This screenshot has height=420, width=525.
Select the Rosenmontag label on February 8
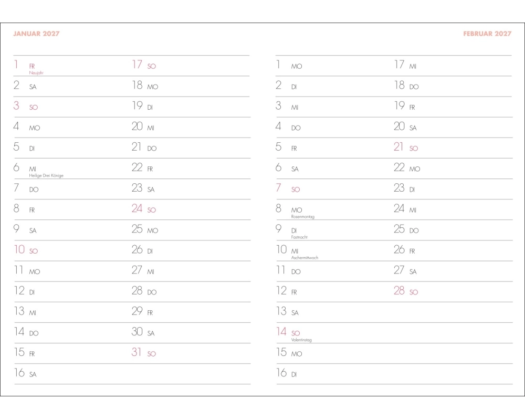[x=302, y=216]
